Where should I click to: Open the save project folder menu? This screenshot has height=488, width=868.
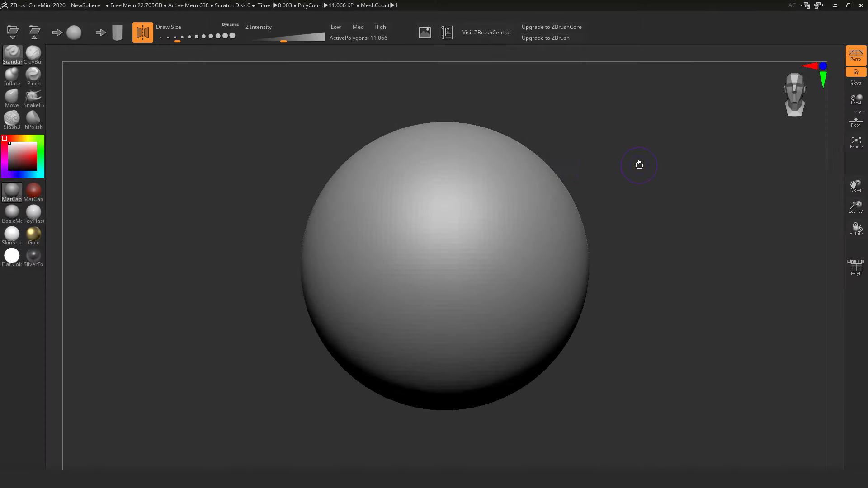click(34, 32)
